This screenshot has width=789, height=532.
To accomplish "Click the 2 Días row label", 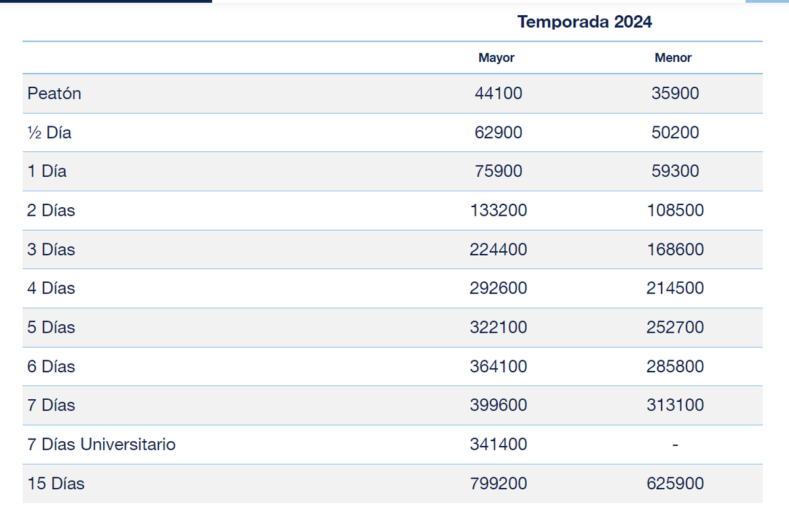I will coord(51,210).
